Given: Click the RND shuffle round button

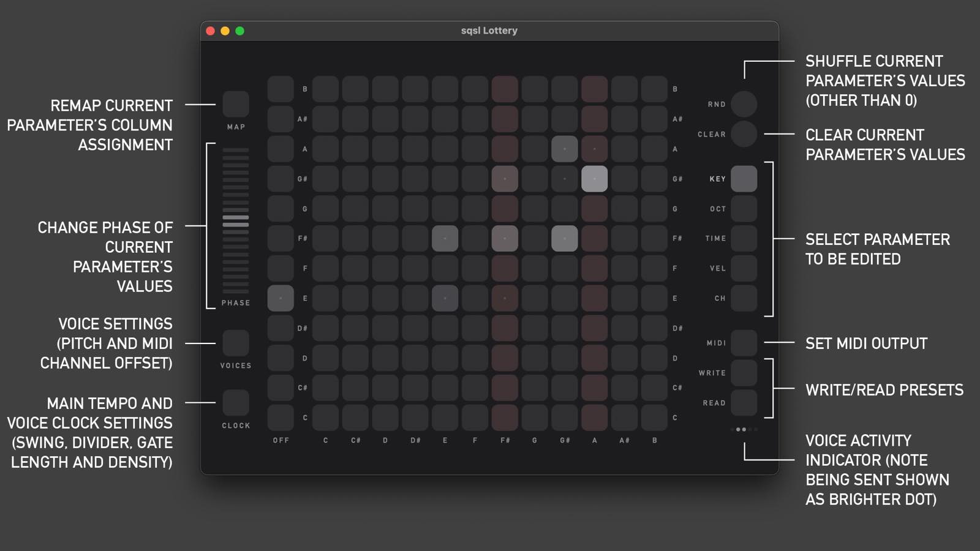Looking at the screenshot, I should (x=744, y=104).
